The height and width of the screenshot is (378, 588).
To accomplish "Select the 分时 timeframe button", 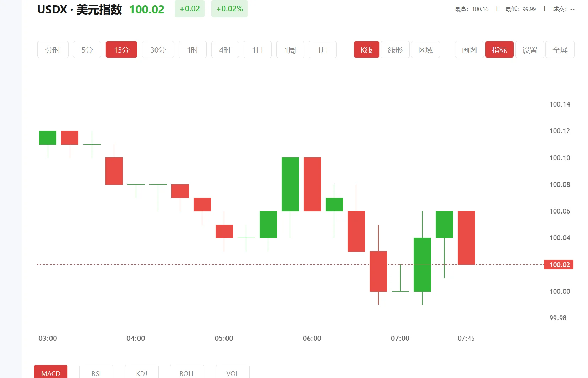I will tap(53, 50).
